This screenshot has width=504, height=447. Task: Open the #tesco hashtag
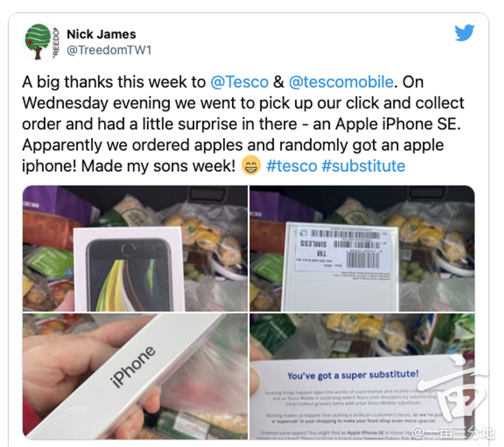292,166
